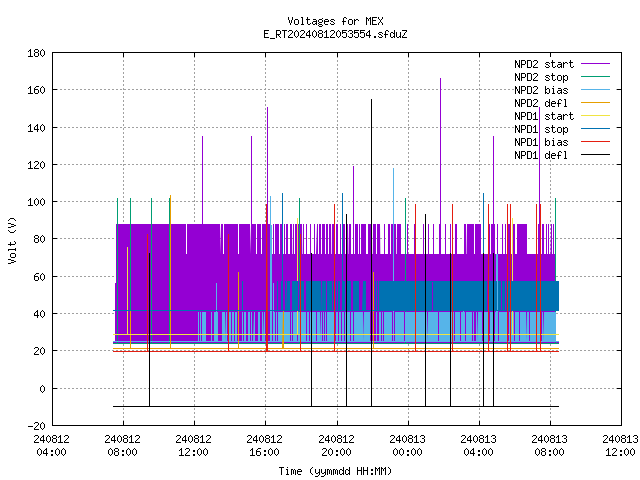
Task: Click the '240812 12:00' time tick label
Action: pos(193,446)
